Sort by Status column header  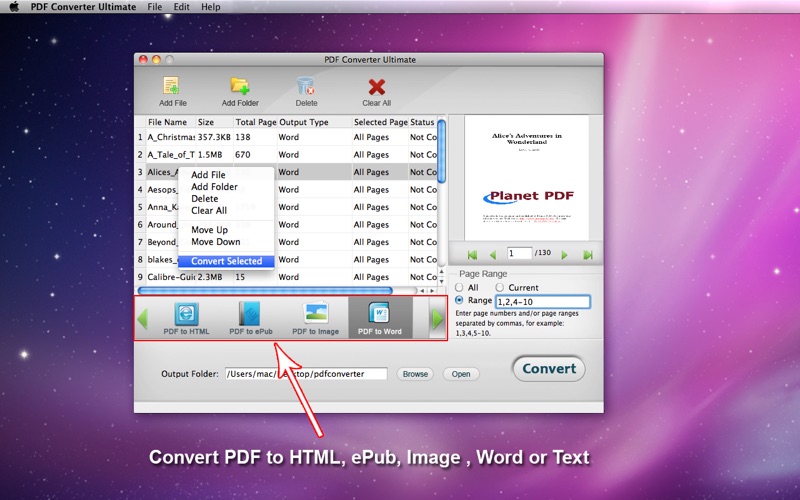[422, 122]
